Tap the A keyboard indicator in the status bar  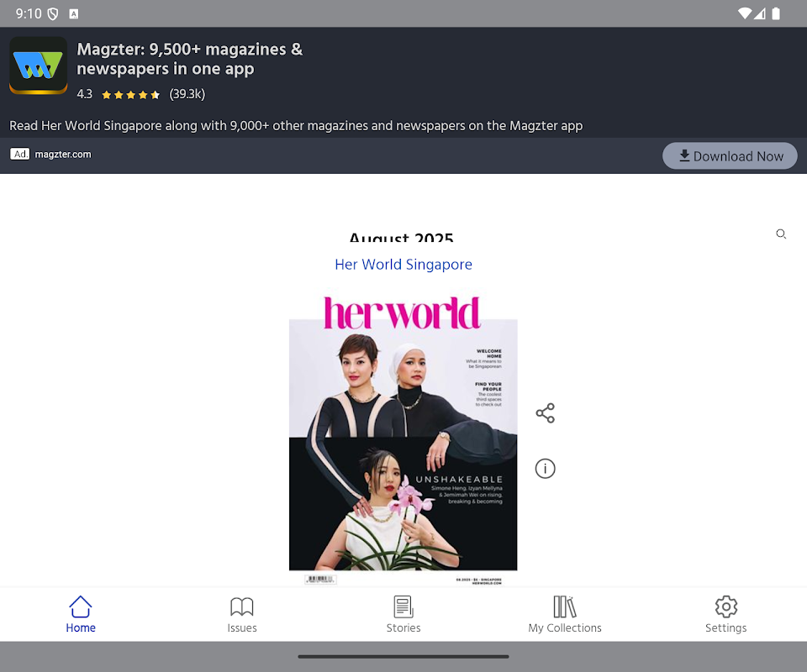click(x=74, y=14)
